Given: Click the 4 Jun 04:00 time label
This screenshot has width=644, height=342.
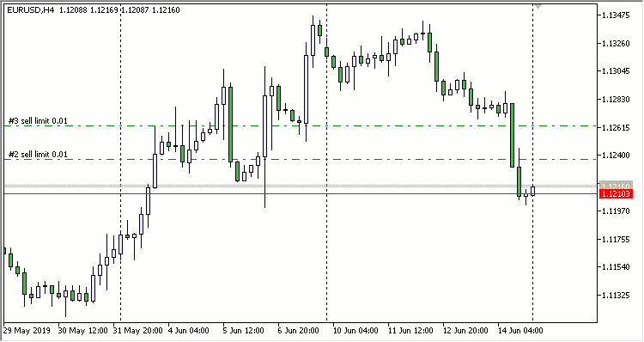Looking at the screenshot, I should click(x=189, y=331).
